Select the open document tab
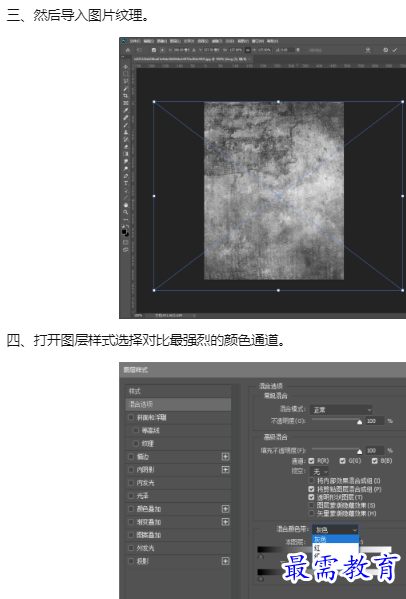Viewport: 406px width, 599px height. point(192,59)
